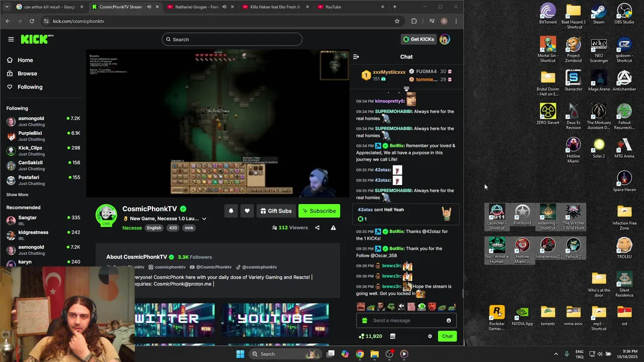
Task: Open the NVIDIA App desktop icon
Action: click(522, 316)
